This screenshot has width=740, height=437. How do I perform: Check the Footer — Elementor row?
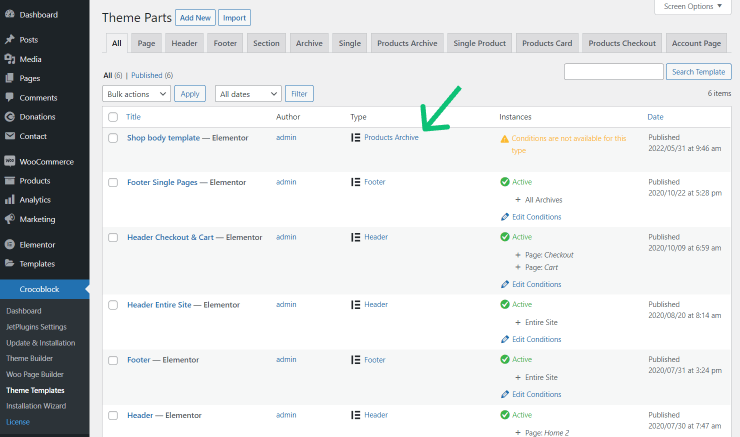point(113,360)
